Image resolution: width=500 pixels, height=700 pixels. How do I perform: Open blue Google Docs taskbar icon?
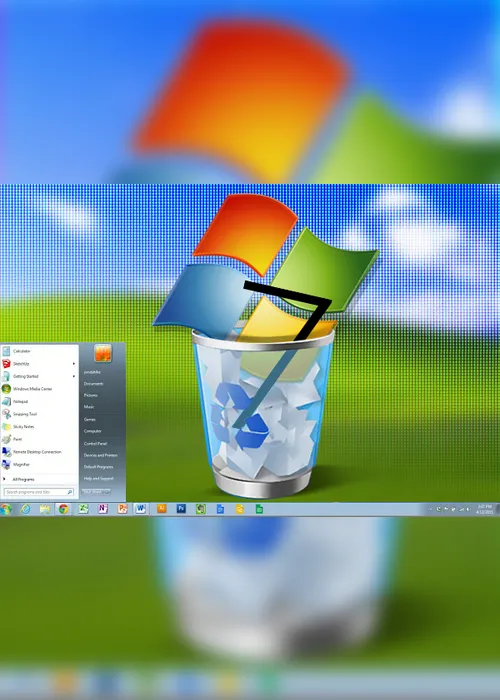(220, 509)
